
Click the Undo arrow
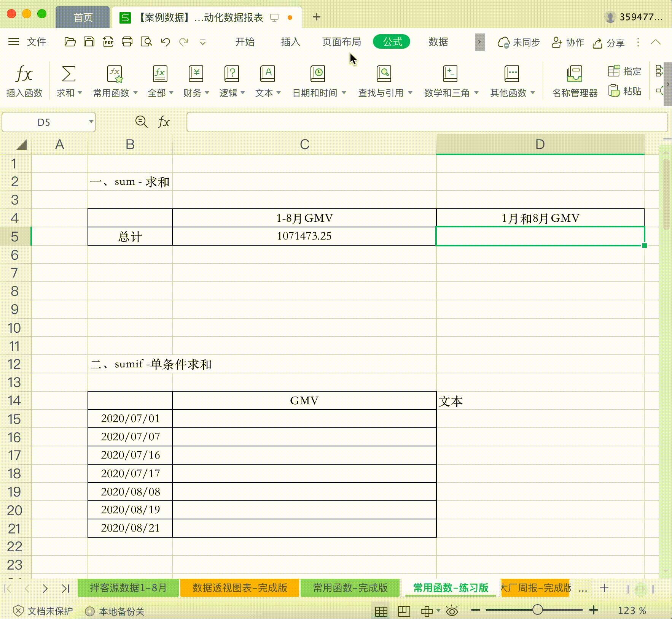[x=165, y=42]
